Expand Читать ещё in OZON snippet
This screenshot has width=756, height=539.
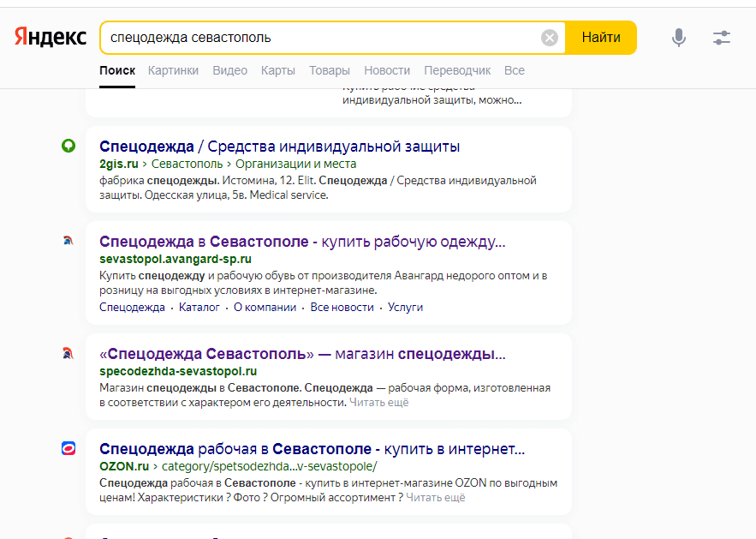click(x=435, y=497)
